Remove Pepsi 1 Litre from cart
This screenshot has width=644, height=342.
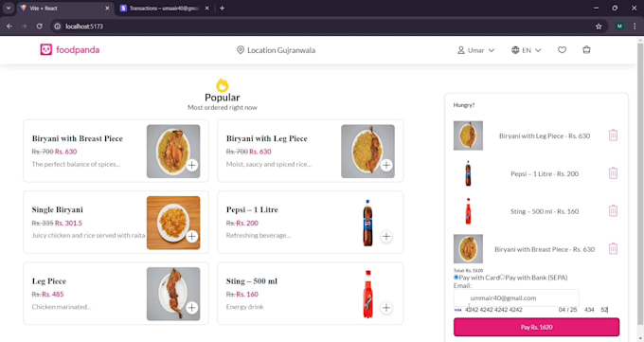tap(613, 172)
